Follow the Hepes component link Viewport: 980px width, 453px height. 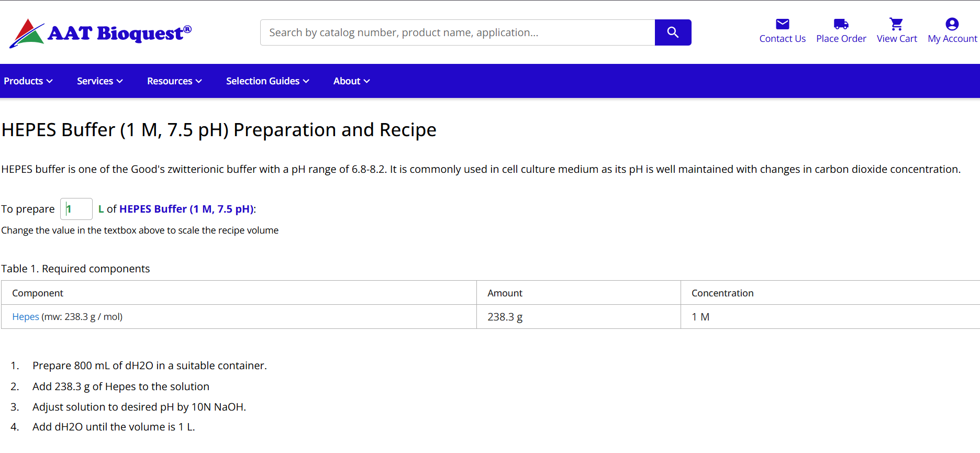26,317
